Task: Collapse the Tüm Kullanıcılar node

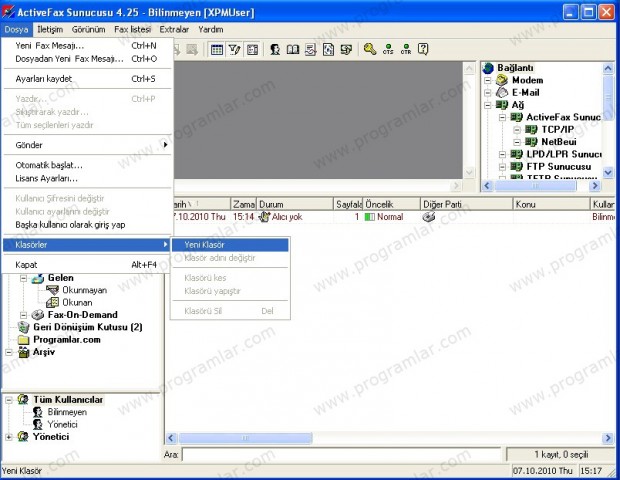Action: pyautogui.click(x=9, y=400)
